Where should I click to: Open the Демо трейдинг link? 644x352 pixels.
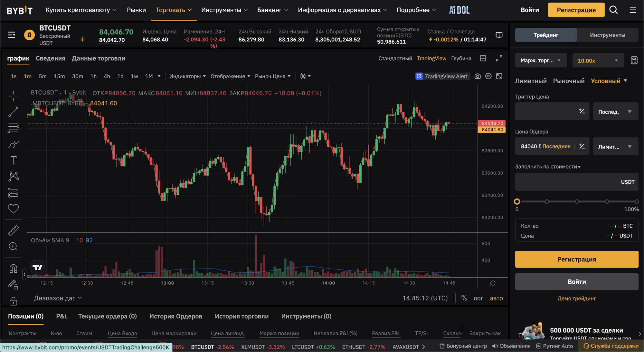(576, 298)
